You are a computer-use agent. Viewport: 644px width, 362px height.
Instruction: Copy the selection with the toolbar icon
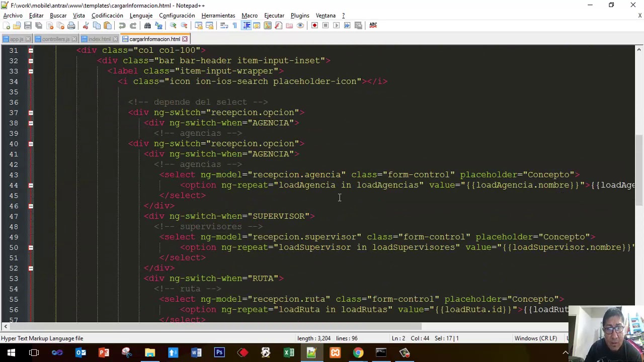pos(97,26)
